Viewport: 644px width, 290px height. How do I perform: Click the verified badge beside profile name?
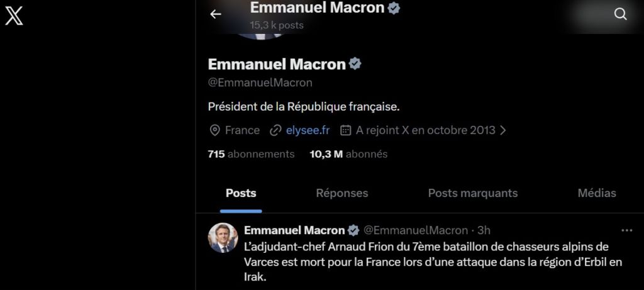(355, 64)
